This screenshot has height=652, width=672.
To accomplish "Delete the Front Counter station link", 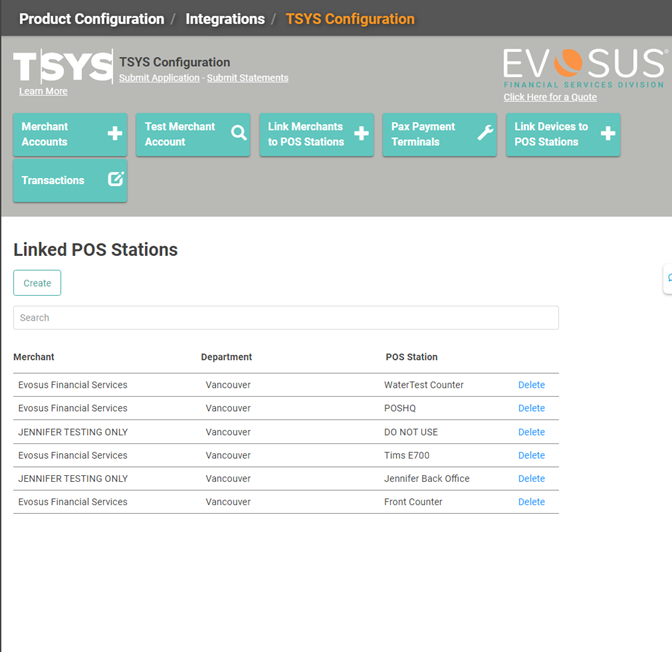I will click(x=531, y=502).
